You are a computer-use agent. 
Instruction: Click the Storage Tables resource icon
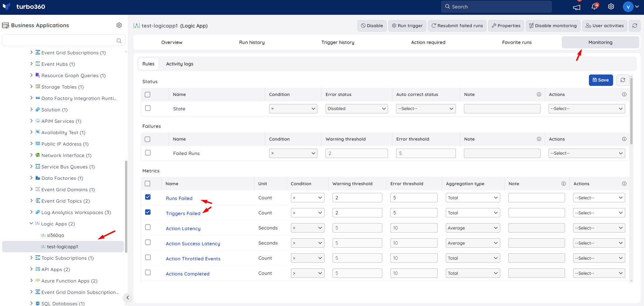tap(38, 87)
